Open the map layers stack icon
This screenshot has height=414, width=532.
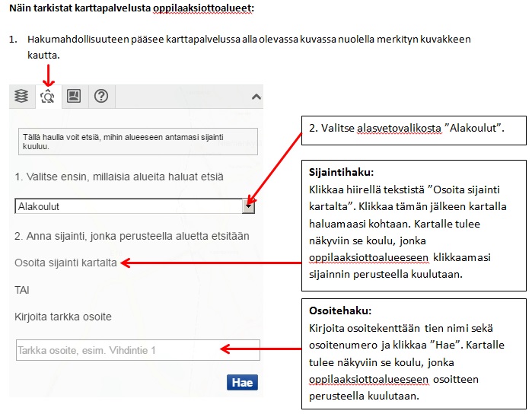click(x=22, y=97)
